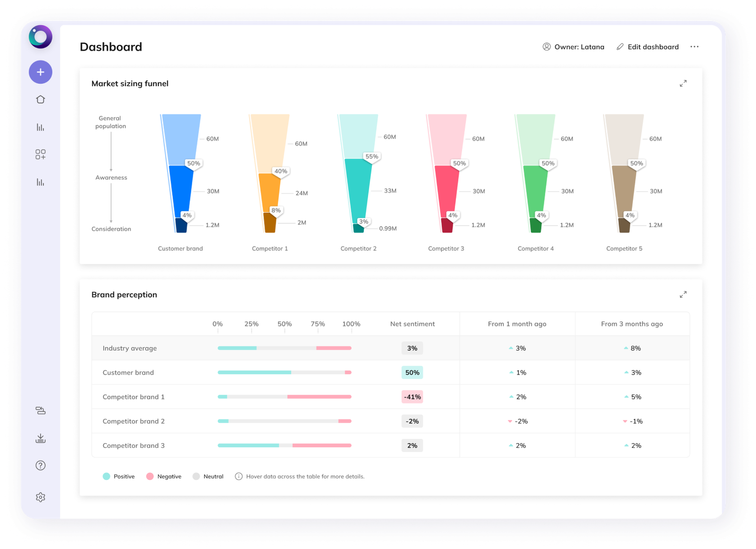Open settings gear in sidebar
Image resolution: width=756 pixels, height=549 pixels.
pyautogui.click(x=41, y=497)
